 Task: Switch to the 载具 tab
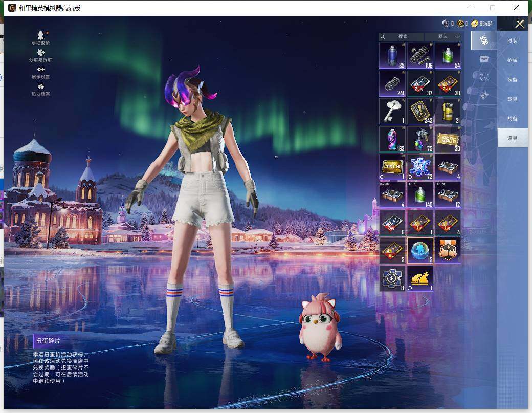(513, 99)
